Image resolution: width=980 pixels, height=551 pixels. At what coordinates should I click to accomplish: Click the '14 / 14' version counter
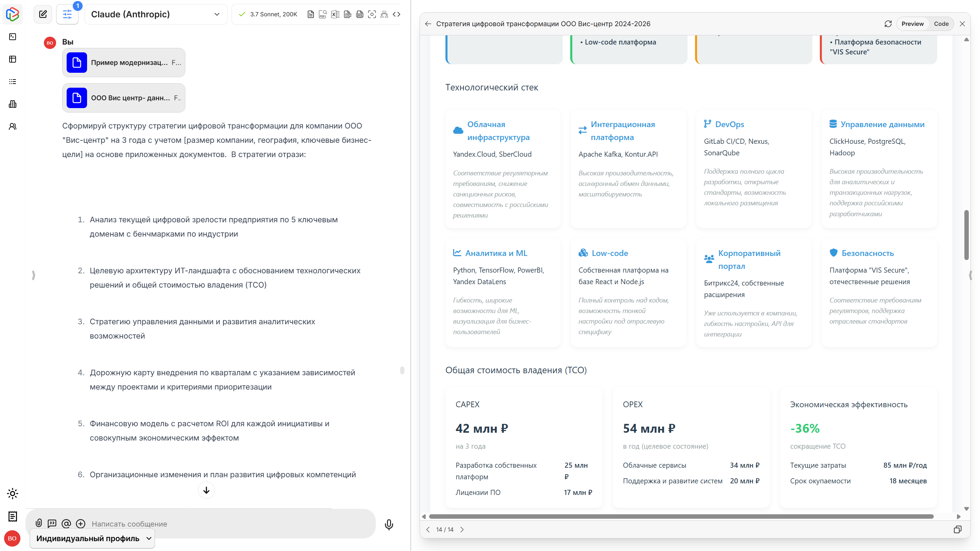tap(445, 529)
